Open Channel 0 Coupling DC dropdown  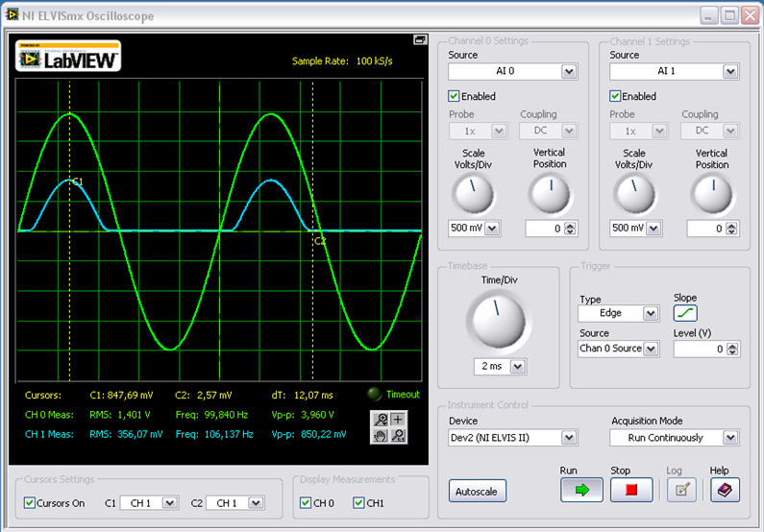569,131
